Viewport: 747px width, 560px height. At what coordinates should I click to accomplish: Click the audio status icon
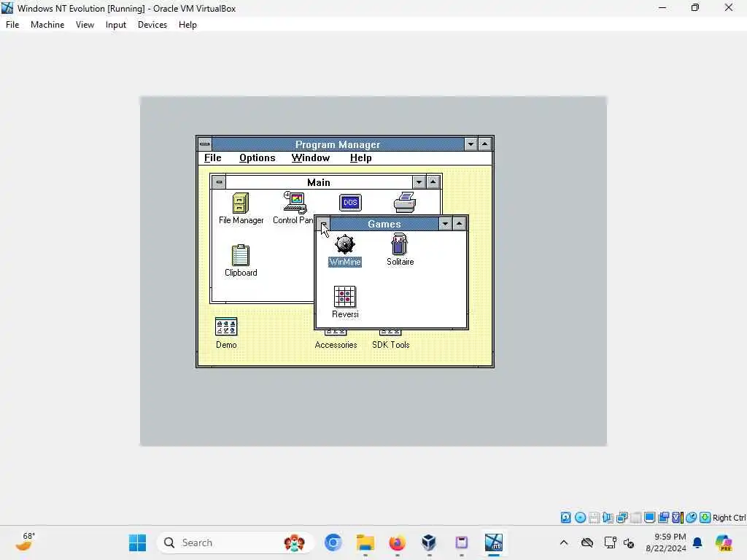pos(608,518)
